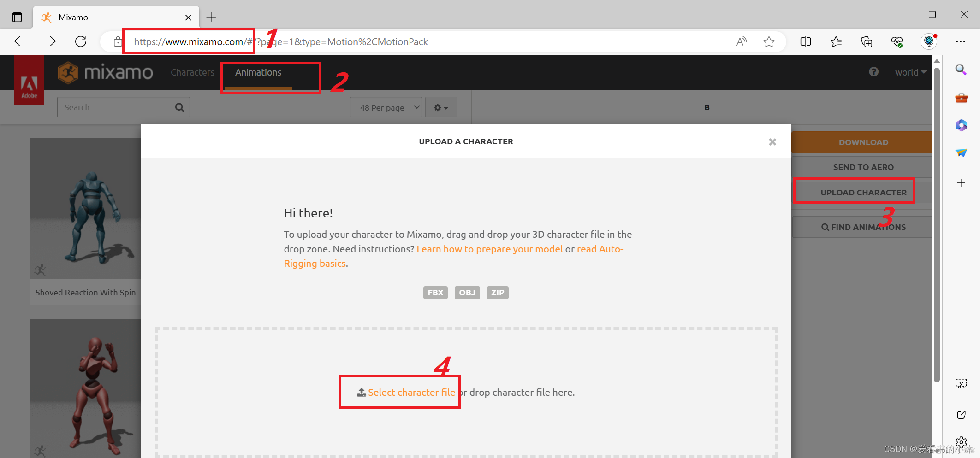The image size is (980, 458).
Task: Open sidebar link in new window icon
Action: 961,415
